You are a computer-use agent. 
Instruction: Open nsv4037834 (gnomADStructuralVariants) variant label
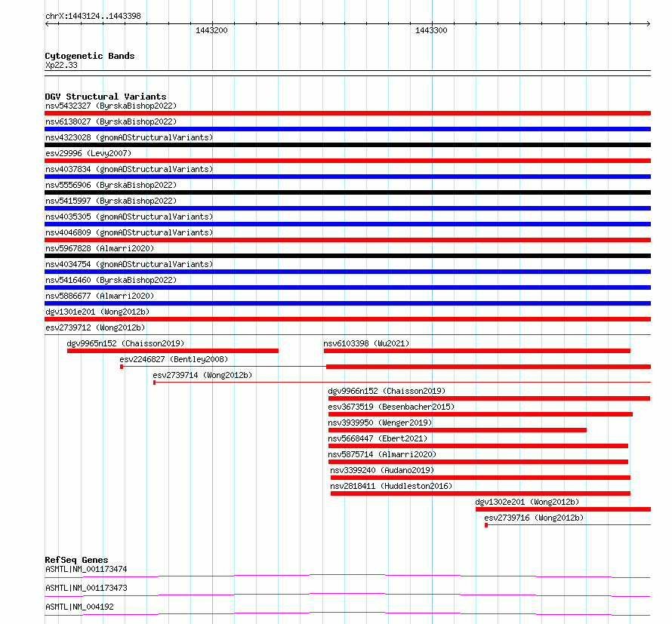pos(129,169)
